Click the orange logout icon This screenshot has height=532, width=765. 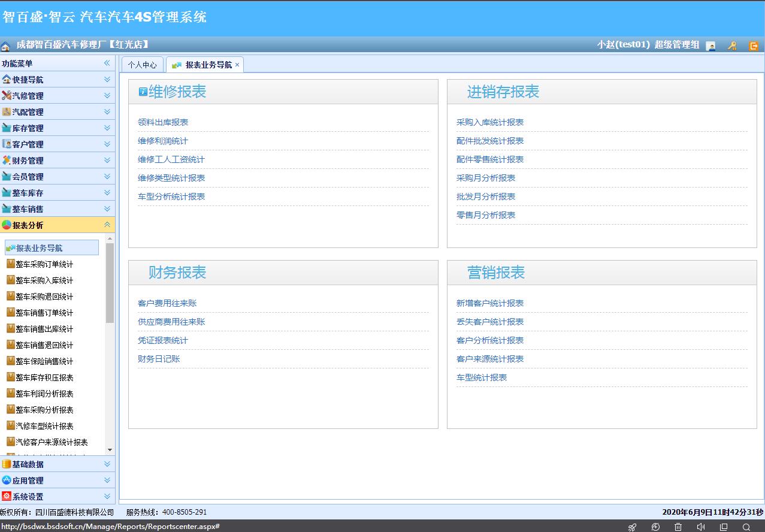point(754,46)
